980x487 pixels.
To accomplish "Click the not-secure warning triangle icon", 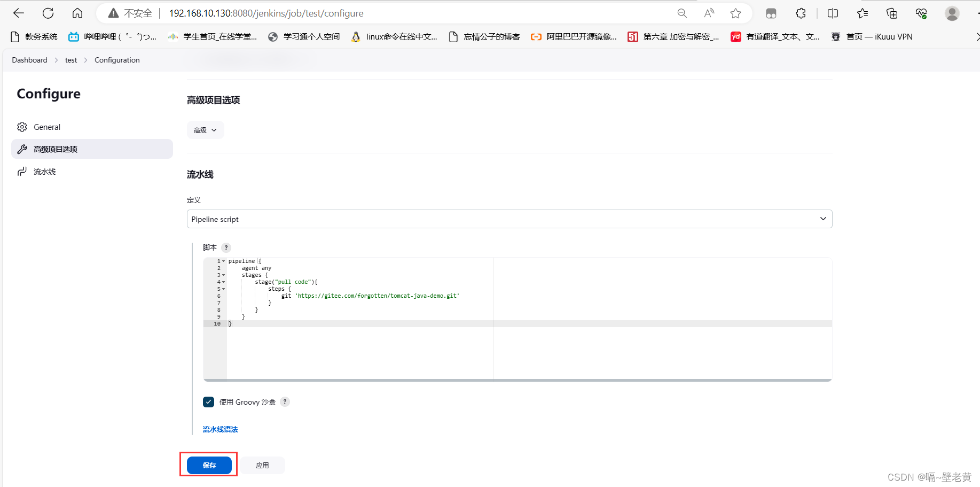I will pyautogui.click(x=113, y=13).
